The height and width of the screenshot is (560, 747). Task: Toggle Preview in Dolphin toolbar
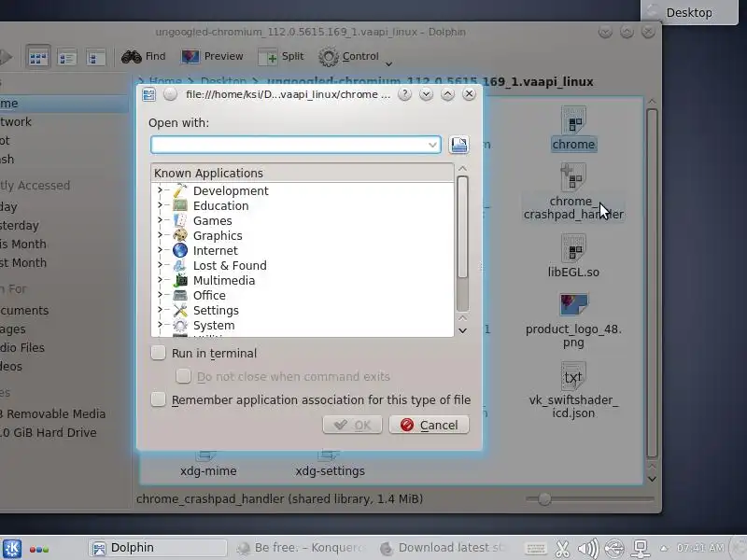coord(213,57)
